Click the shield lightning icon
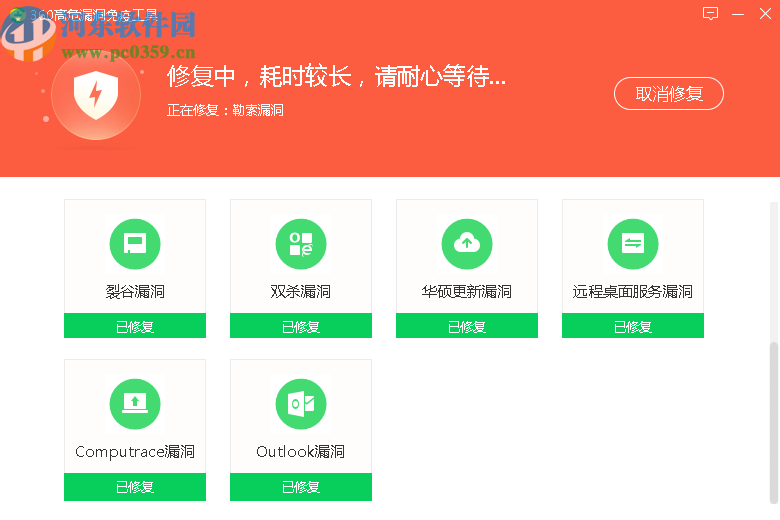This screenshot has height=520, width=780. [x=96, y=96]
